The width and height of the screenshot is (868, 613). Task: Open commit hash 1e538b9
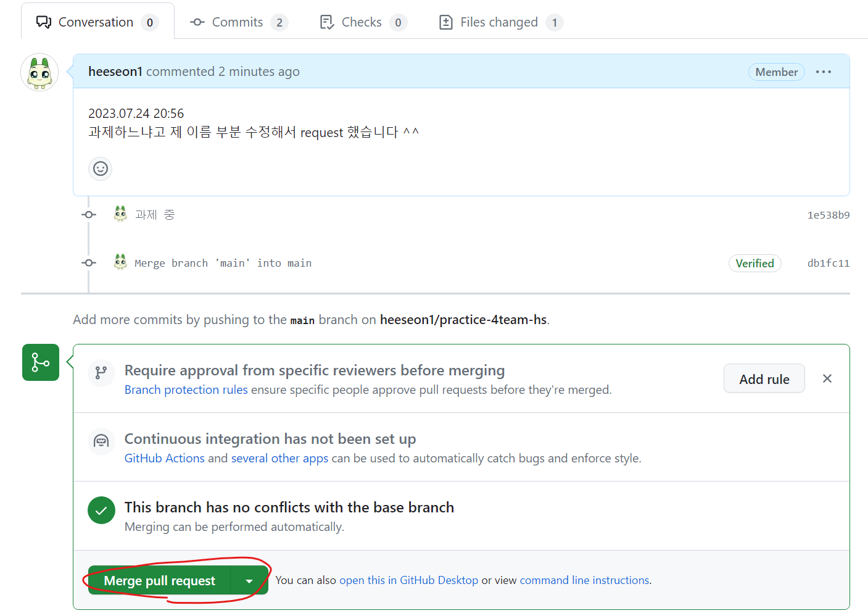click(829, 215)
